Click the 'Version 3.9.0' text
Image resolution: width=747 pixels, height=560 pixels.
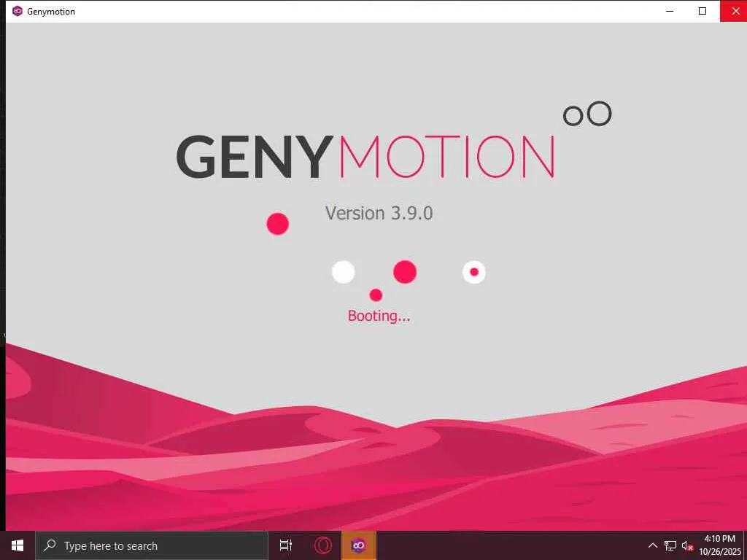pos(379,213)
